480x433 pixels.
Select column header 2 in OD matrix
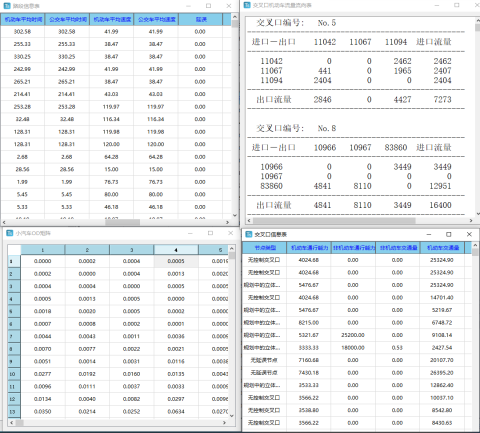(x=87, y=250)
